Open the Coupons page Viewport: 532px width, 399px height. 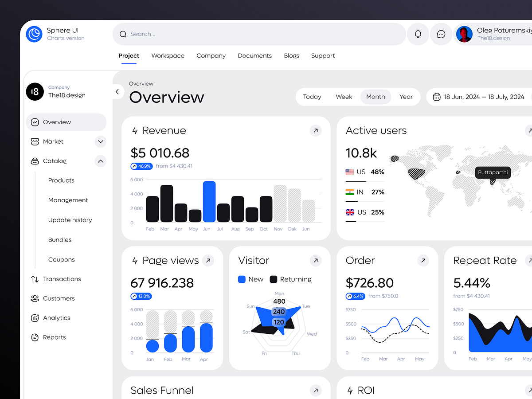(x=61, y=259)
